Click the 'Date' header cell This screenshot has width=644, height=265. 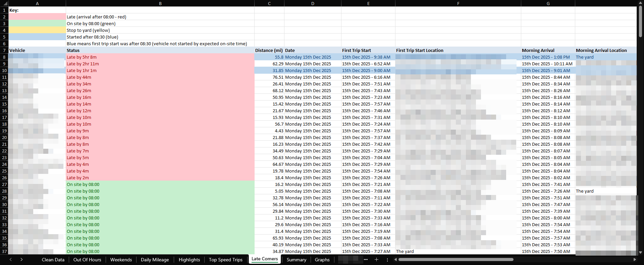(x=313, y=50)
